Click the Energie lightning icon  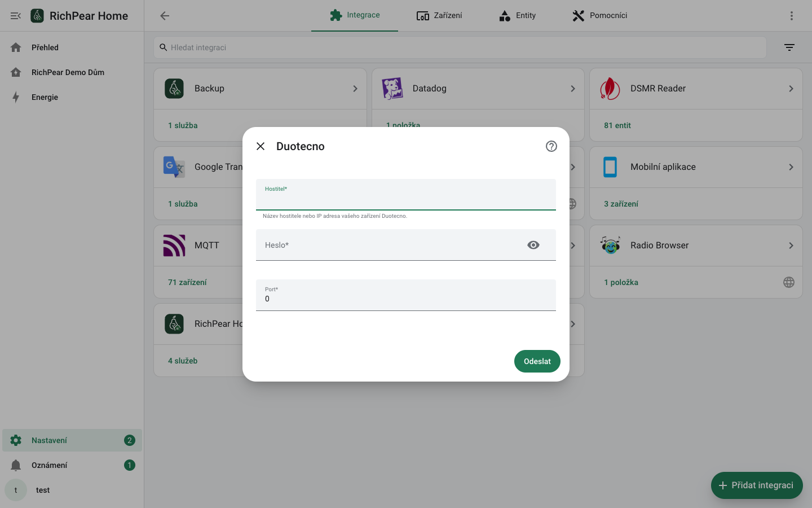click(x=16, y=97)
